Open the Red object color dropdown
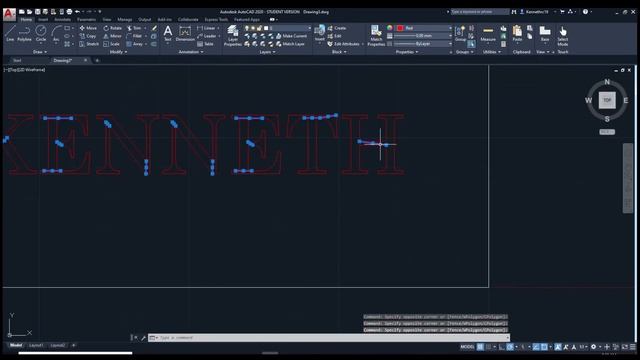Screen dimensions: 640x360 (424, 28)
